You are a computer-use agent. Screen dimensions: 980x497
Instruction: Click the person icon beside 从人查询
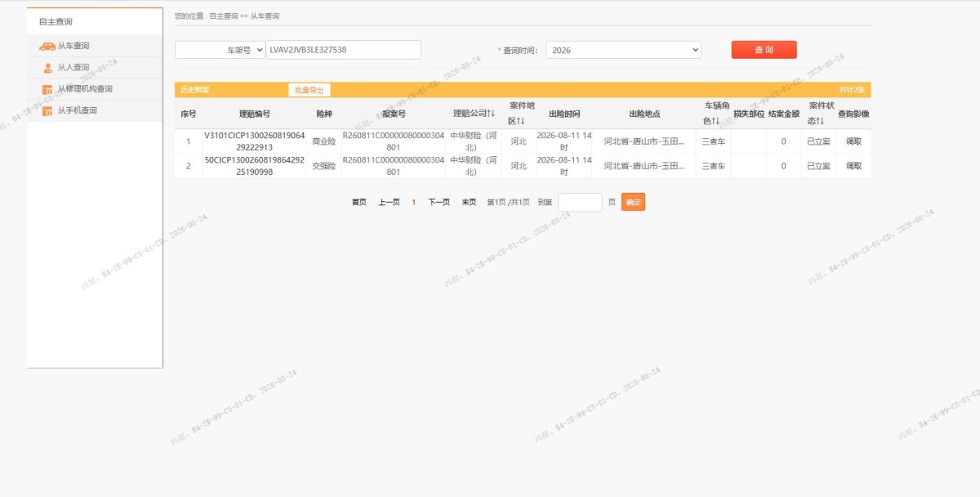coord(47,68)
